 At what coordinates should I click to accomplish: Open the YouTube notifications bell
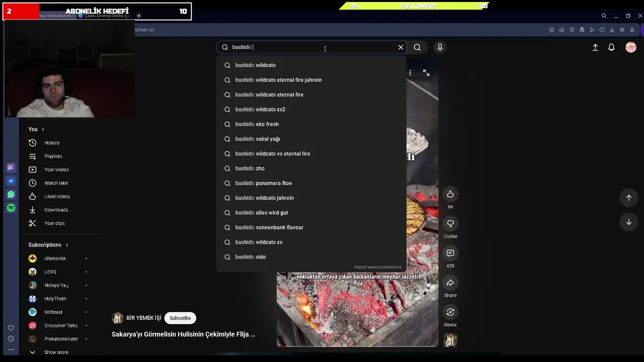tap(611, 47)
